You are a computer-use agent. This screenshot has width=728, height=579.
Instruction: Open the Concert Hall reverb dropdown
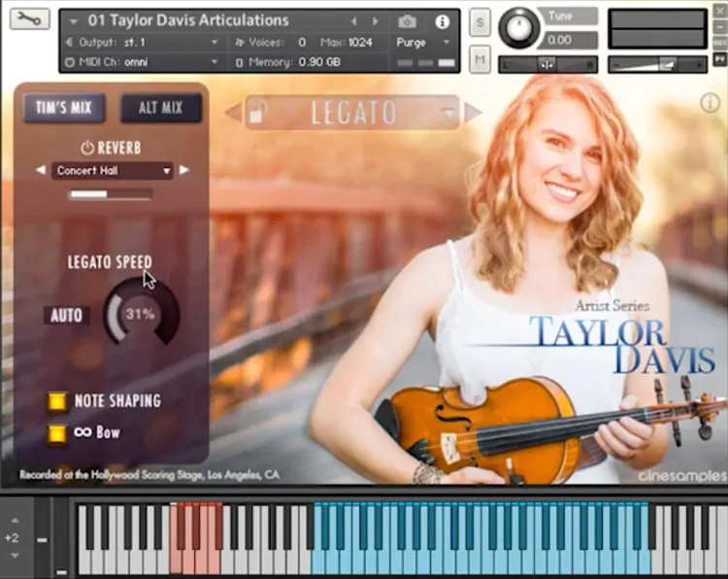point(112,171)
